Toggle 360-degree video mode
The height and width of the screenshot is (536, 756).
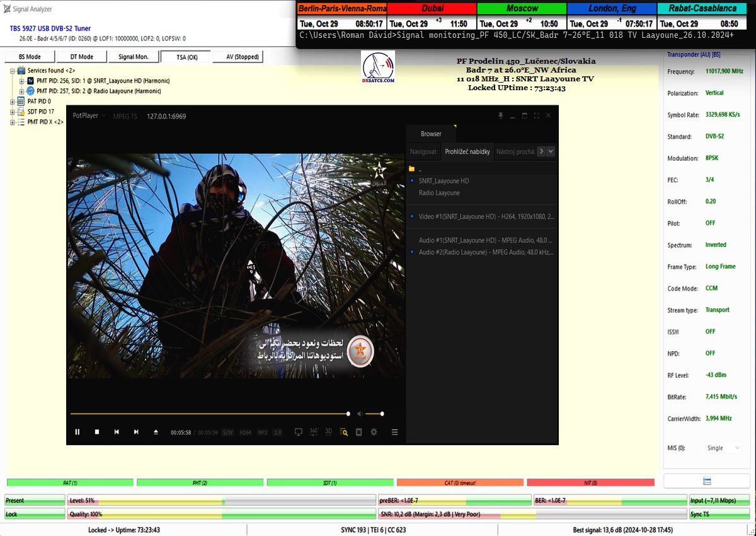tap(314, 432)
